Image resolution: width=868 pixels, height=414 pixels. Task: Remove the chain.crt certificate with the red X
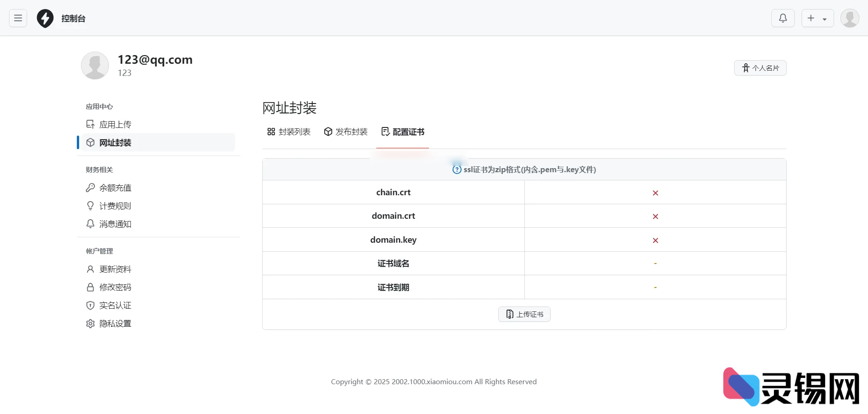[655, 193]
